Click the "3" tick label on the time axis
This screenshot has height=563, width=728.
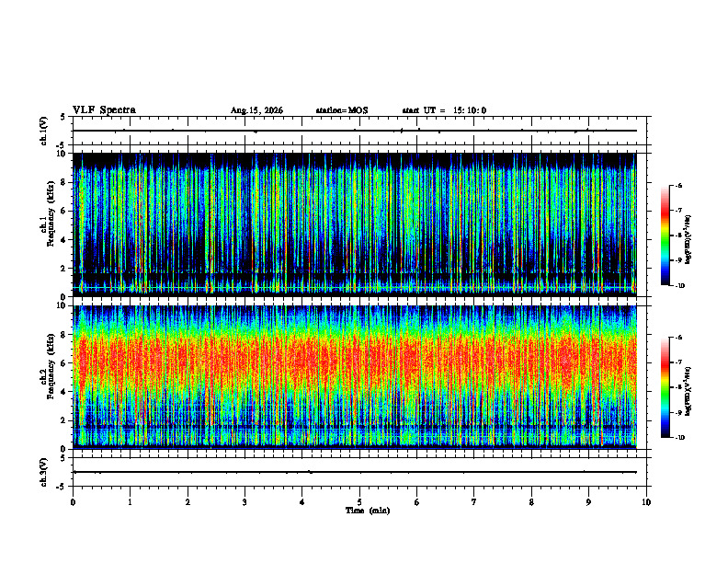245,502
